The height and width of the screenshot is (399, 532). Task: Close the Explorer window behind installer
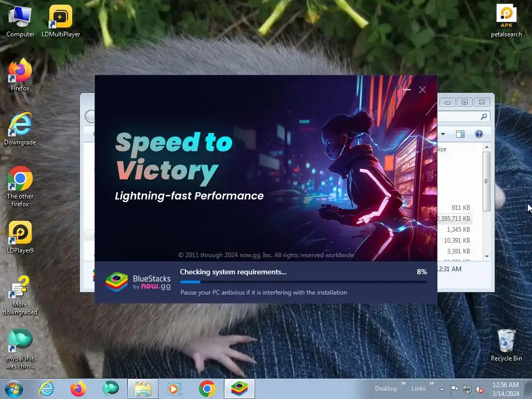click(x=482, y=102)
